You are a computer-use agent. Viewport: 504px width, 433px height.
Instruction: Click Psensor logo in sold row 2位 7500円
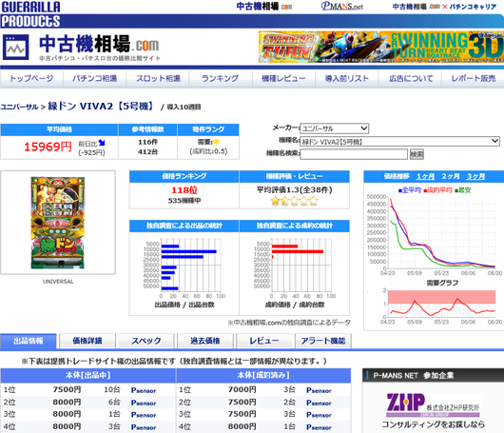coord(319,403)
